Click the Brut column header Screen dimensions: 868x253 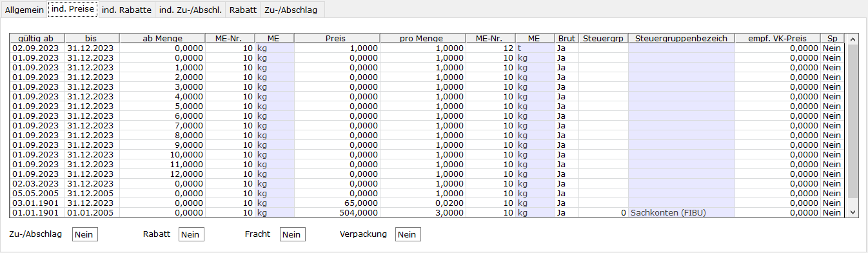566,38
